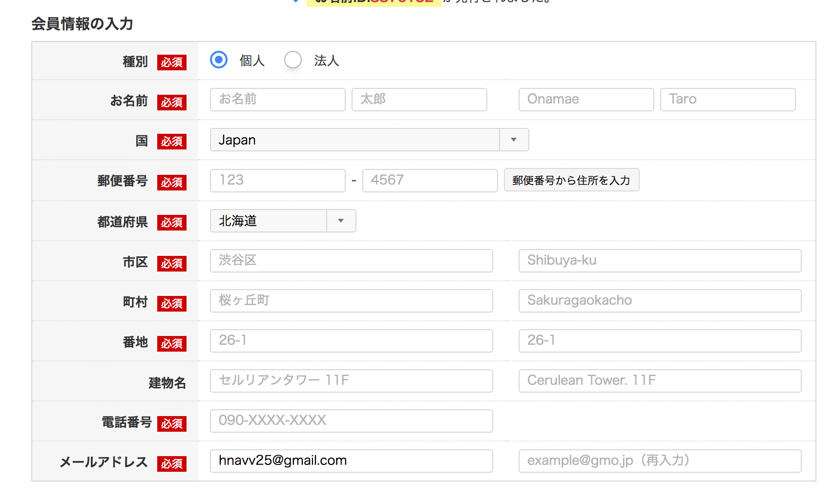
Task: Focus the 090-XXXX-XXXX phone number field
Action: 351,421
